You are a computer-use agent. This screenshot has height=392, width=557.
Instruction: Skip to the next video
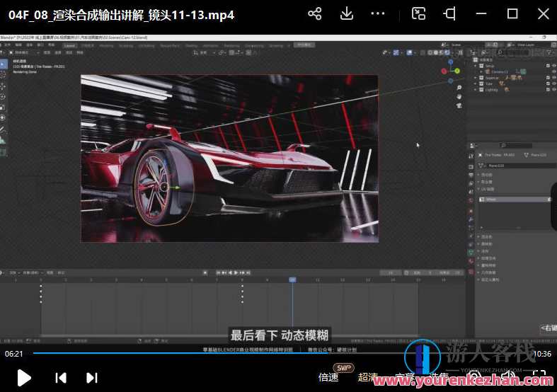[x=91, y=377]
